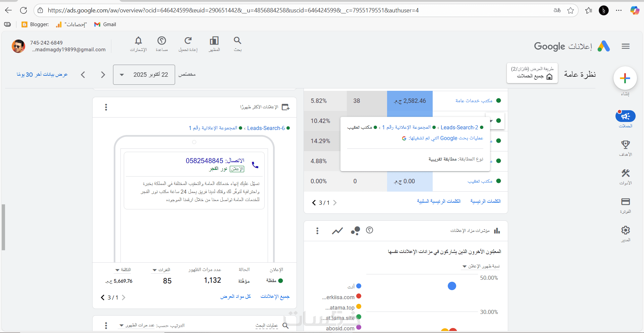
Task: Open the Google Ads main hamburger menu
Action: point(626,46)
